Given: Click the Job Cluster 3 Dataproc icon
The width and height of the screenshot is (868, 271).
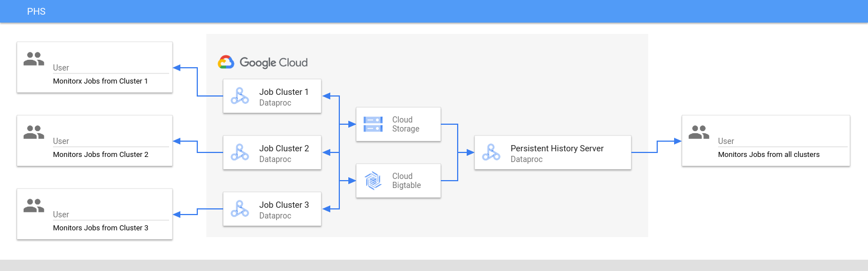Looking at the screenshot, I should [240, 209].
